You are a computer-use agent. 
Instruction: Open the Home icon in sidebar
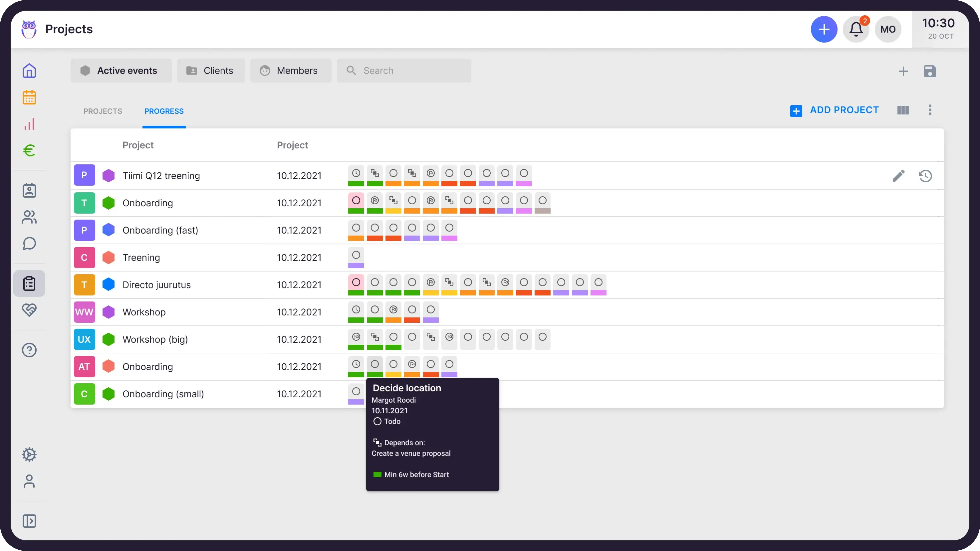29,71
